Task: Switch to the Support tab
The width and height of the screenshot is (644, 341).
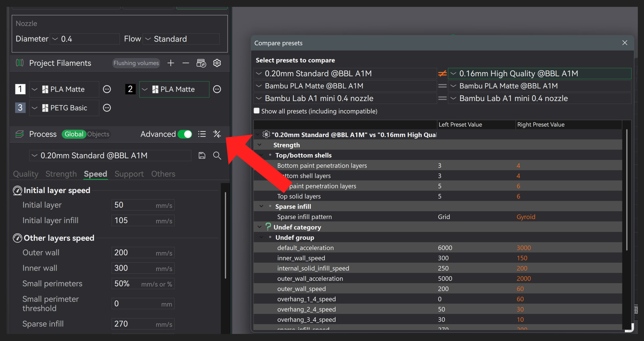Action: 129,174
